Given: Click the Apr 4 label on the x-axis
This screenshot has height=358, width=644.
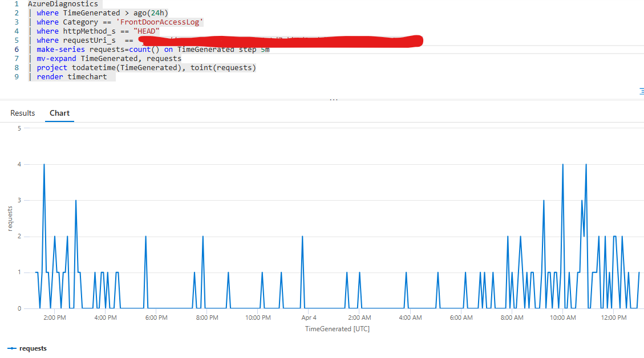Looking at the screenshot, I should coord(309,318).
